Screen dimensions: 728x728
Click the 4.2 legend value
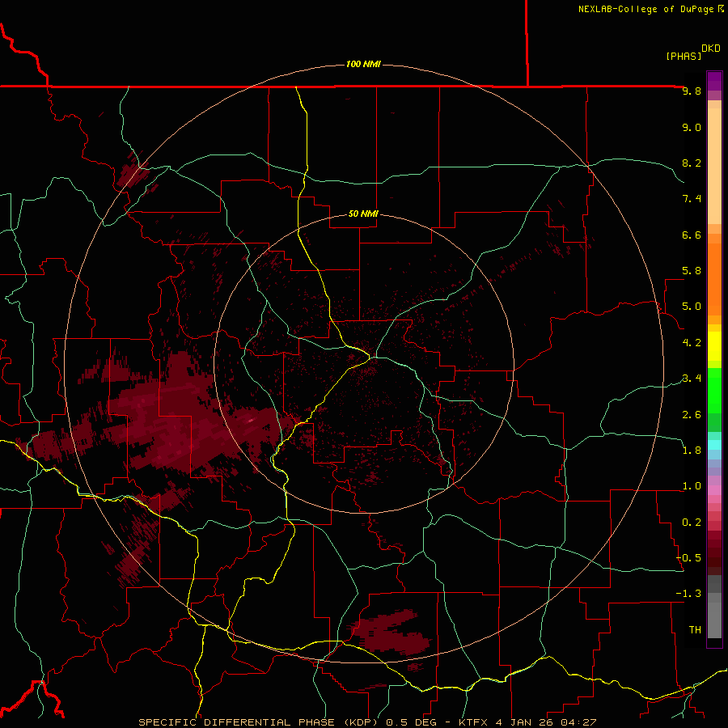point(692,343)
